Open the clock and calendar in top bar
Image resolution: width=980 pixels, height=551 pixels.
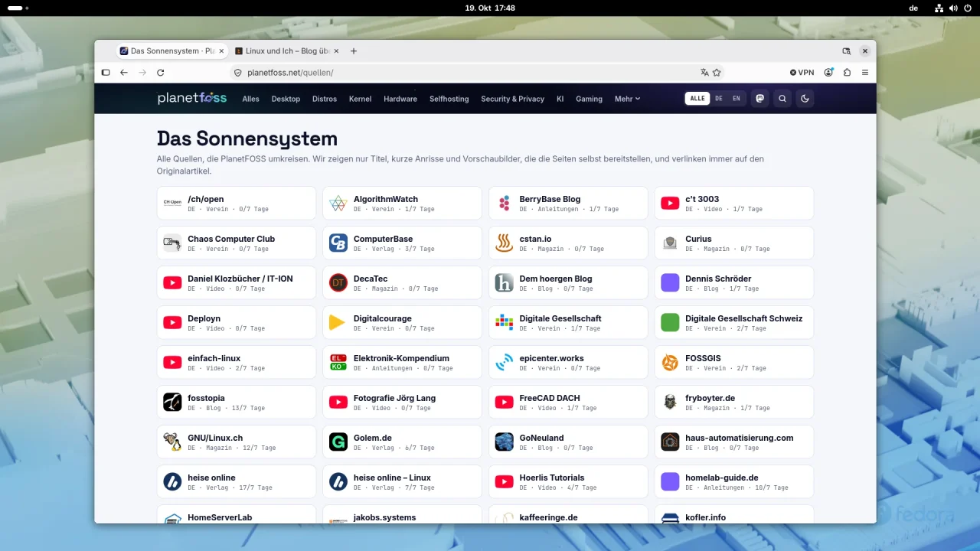point(490,8)
